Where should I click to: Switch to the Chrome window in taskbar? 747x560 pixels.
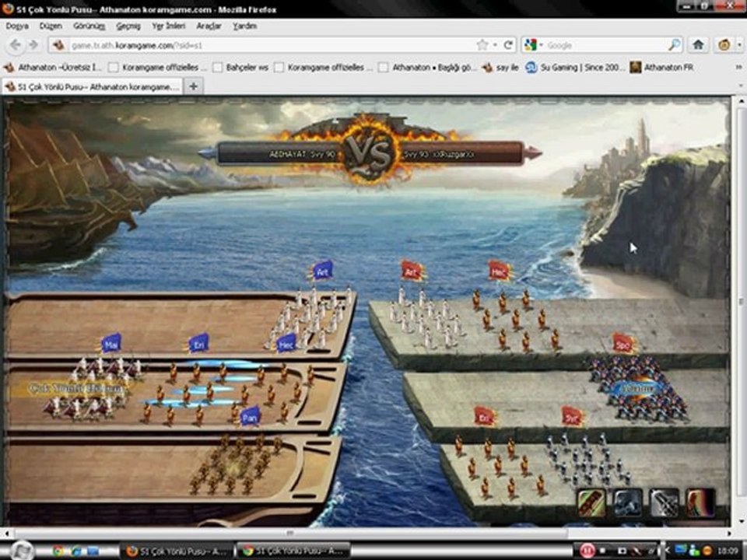[x=293, y=551]
